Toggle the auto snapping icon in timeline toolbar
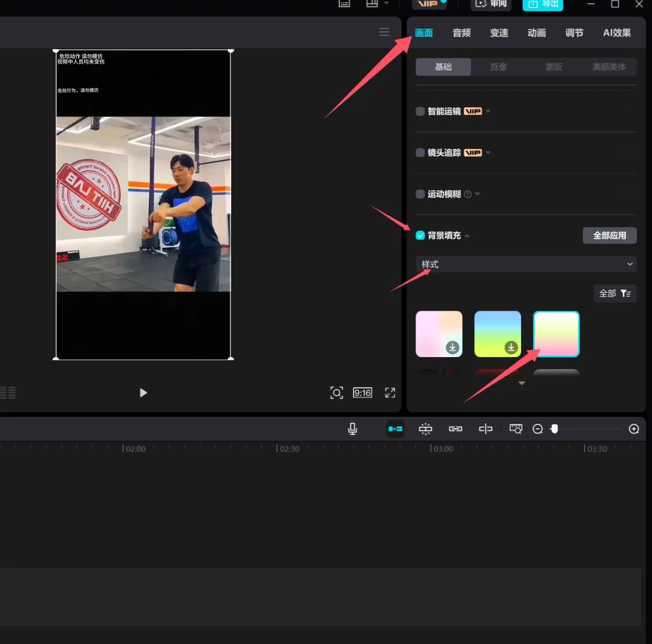 click(x=425, y=429)
